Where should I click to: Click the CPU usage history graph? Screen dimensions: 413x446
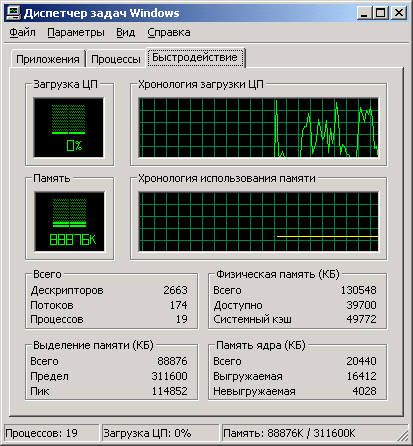tap(259, 128)
